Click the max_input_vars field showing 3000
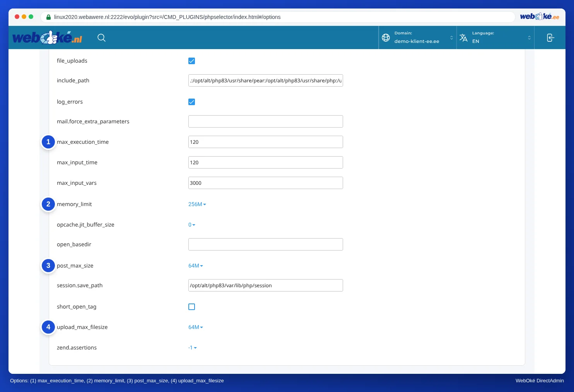 (266, 183)
